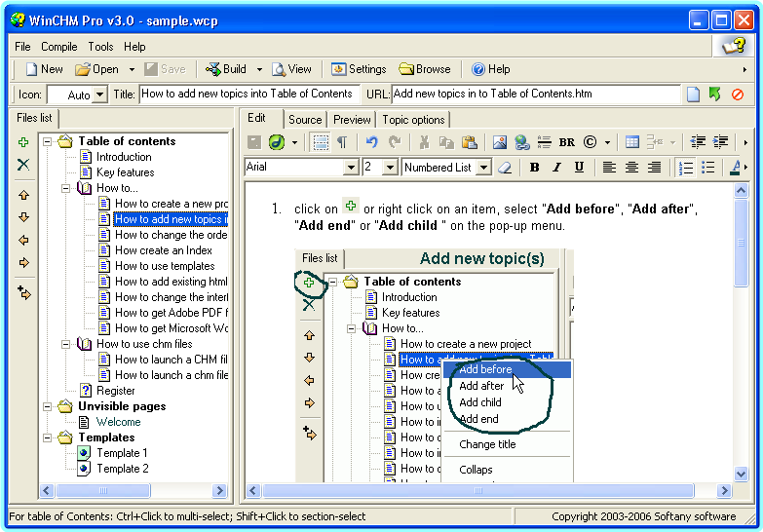763x532 pixels.
Task: Click the Redo icon in editor toolbar
Action: point(394,142)
